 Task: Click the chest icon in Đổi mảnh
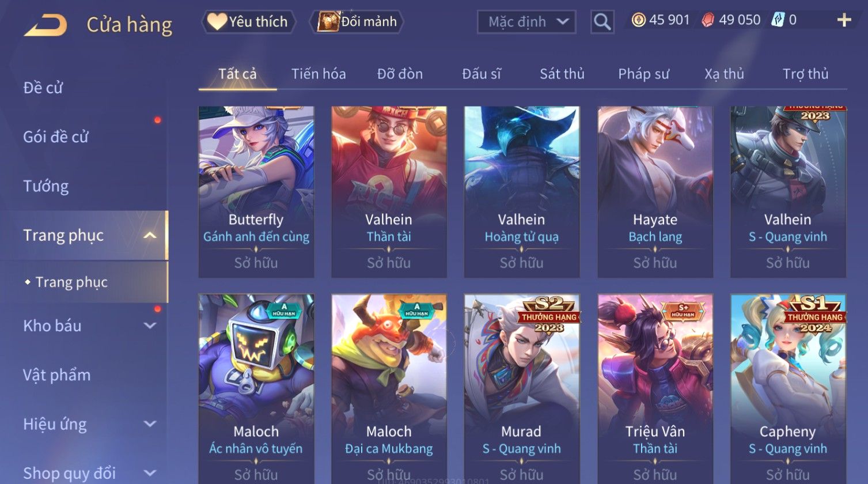tap(328, 22)
